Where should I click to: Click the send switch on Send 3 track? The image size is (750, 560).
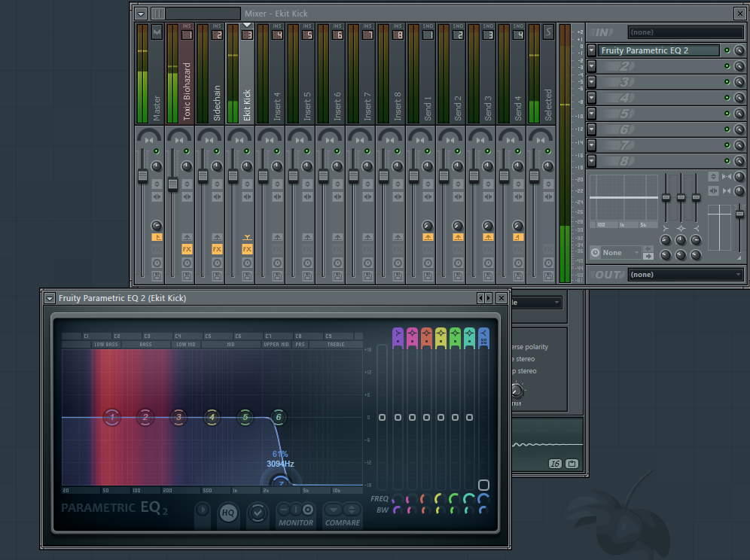coord(488,237)
